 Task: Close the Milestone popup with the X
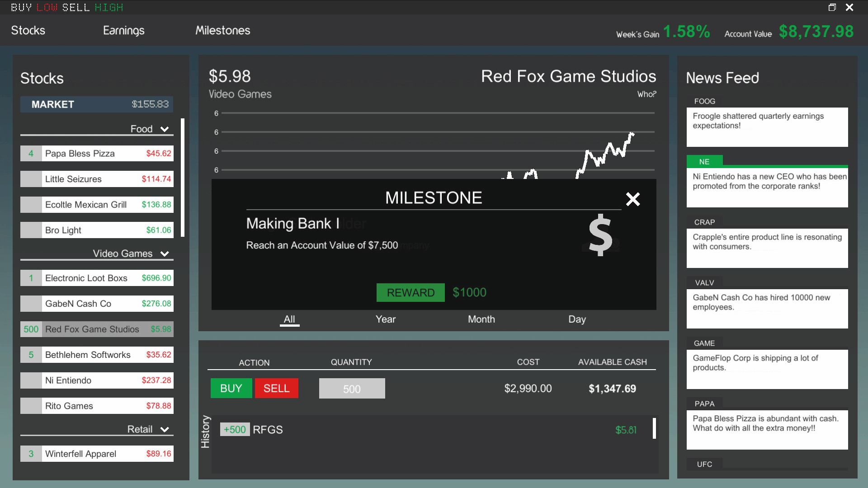coord(632,199)
